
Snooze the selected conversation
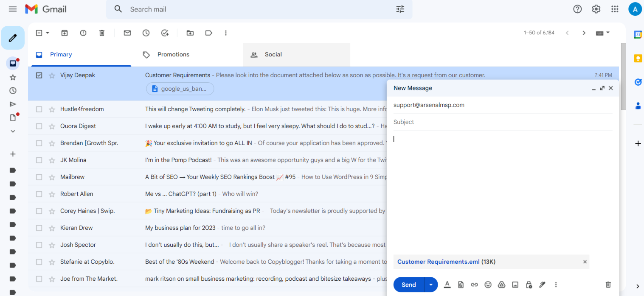click(x=146, y=33)
